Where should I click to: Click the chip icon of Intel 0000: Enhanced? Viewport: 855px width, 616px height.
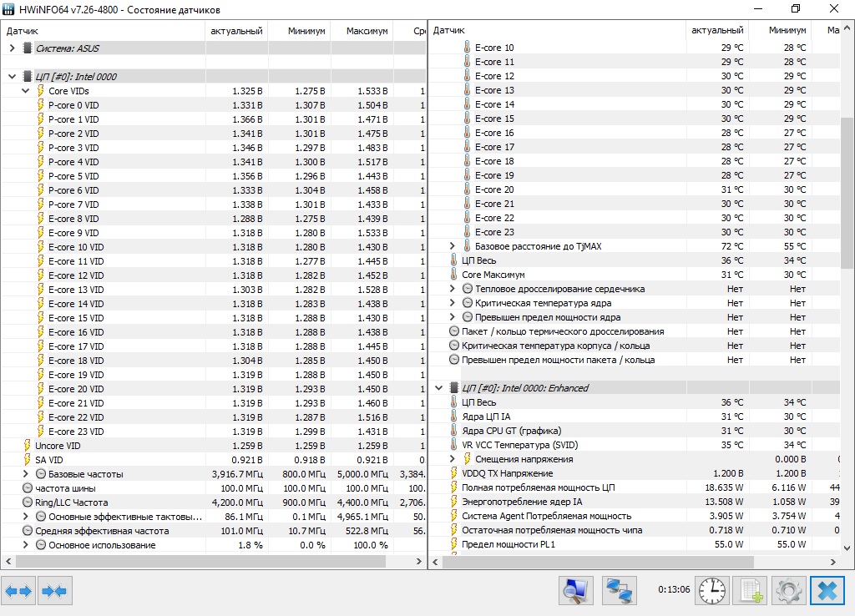click(x=453, y=387)
